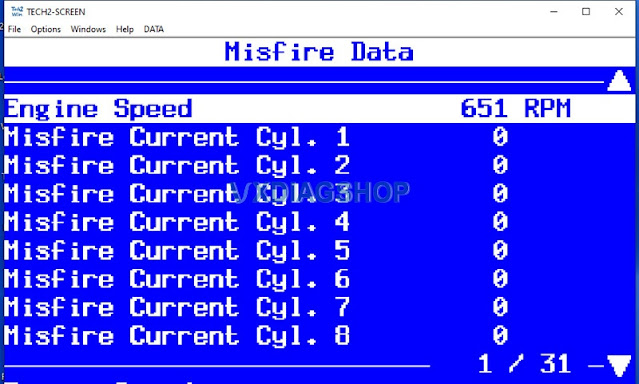Close the TECH2-SCREEN window
The width and height of the screenshot is (639, 384).
(x=619, y=11)
